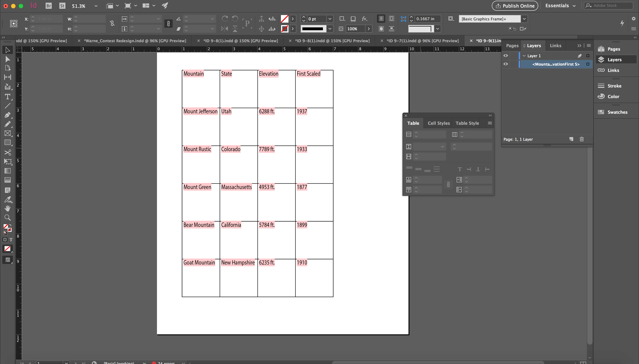Select the Hand tool
The image size is (639, 364).
(7, 208)
